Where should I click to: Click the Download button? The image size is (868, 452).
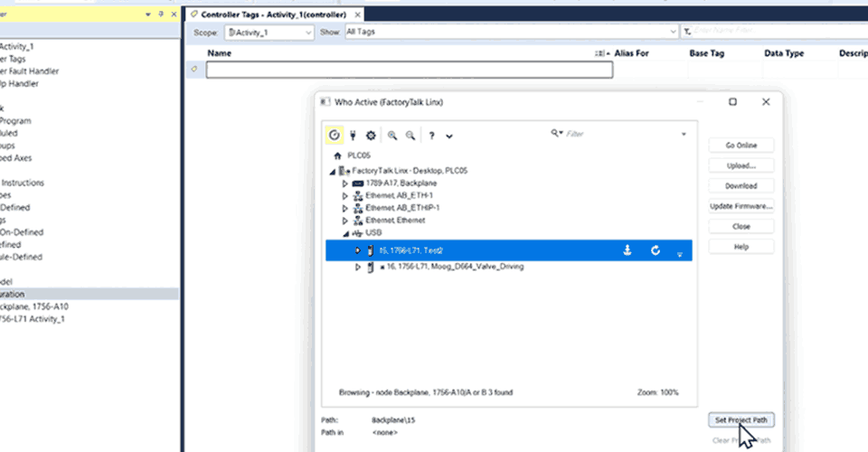741,186
